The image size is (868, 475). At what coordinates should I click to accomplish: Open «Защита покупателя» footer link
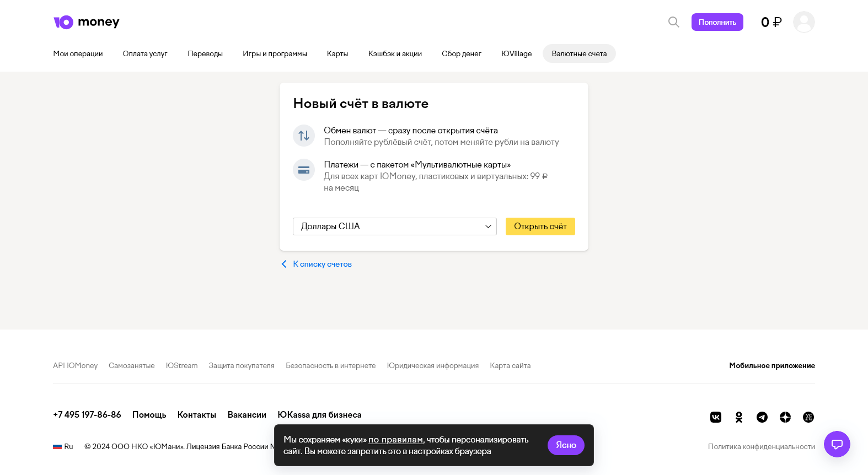242,365
